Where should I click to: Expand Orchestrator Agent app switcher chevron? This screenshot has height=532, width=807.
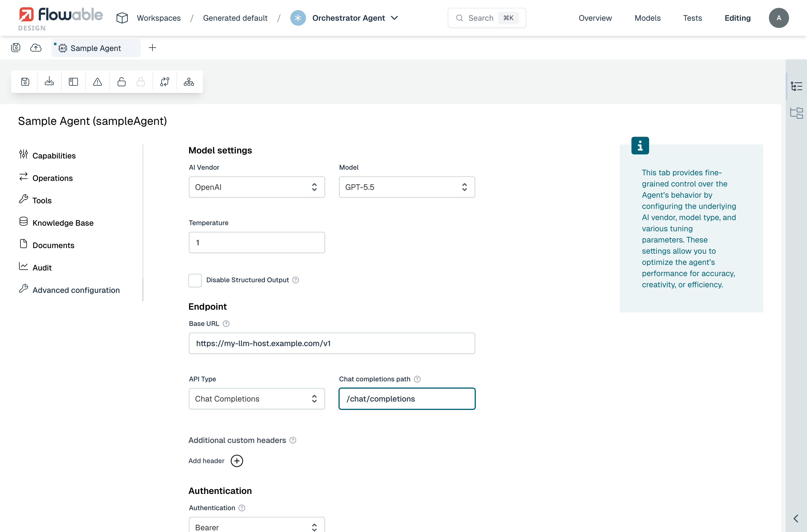[x=394, y=18]
